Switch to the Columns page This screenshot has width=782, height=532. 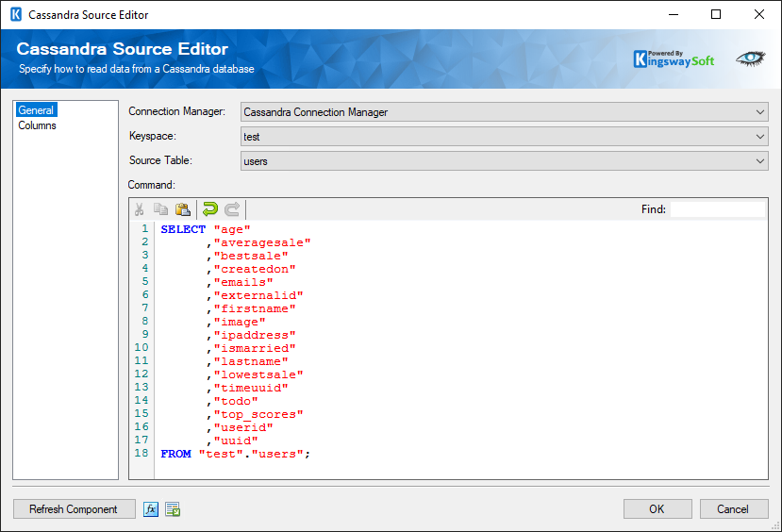click(37, 125)
